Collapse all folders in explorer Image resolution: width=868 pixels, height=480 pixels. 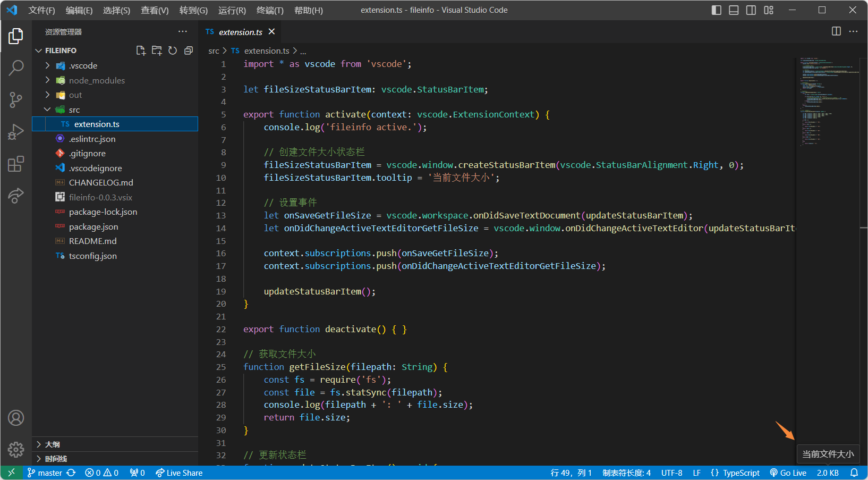pos(189,50)
